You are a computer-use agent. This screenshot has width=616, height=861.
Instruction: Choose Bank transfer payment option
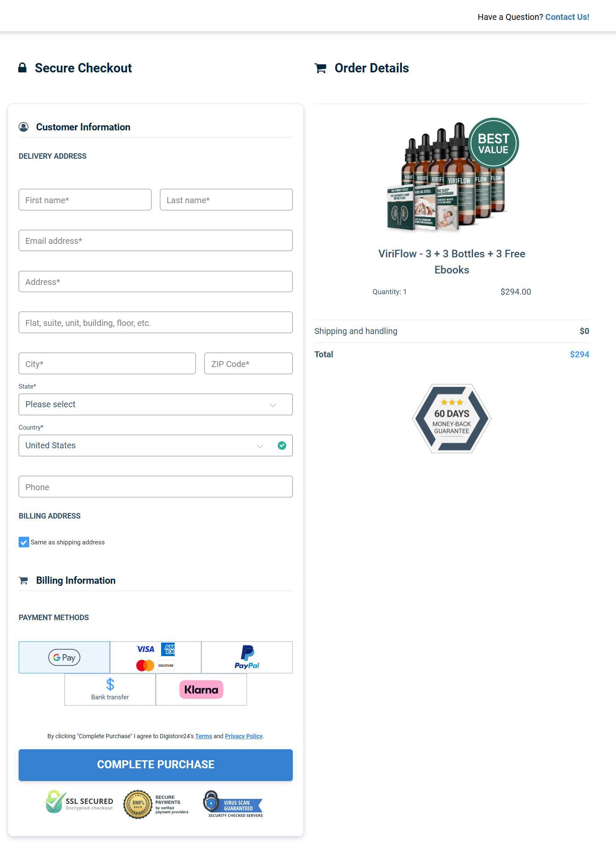pyautogui.click(x=110, y=690)
